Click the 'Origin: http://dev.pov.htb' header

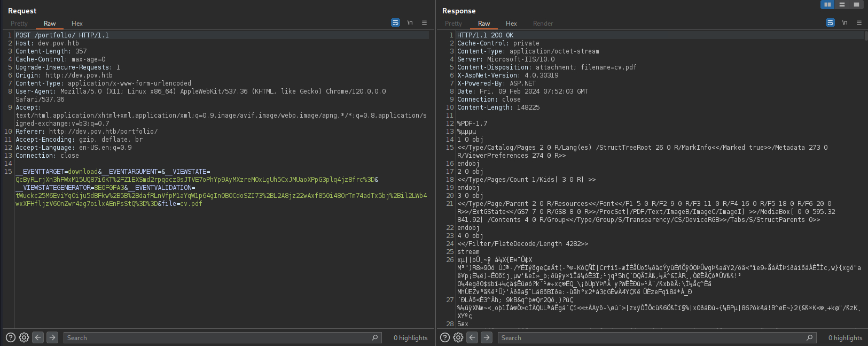(64, 75)
